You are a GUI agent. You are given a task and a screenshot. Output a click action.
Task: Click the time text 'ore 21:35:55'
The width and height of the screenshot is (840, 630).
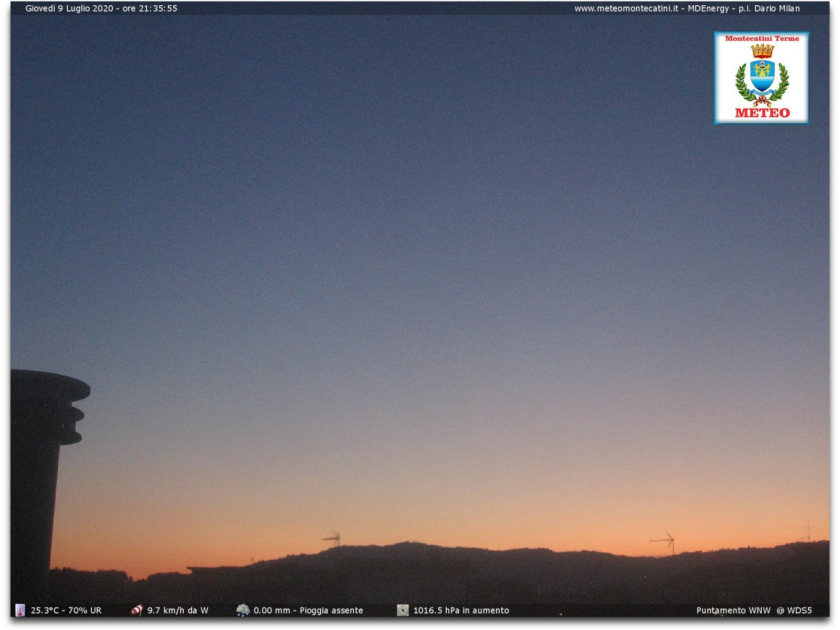[x=150, y=8]
